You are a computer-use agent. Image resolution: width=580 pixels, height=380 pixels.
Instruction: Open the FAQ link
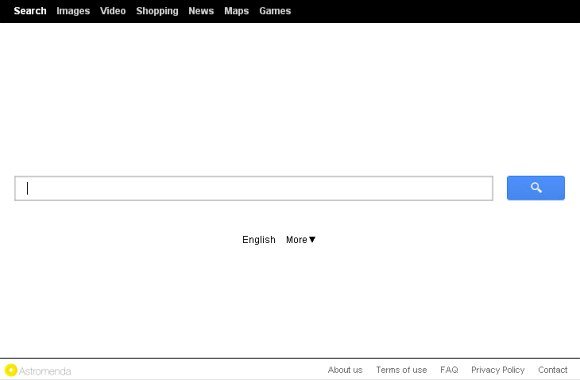(x=449, y=370)
